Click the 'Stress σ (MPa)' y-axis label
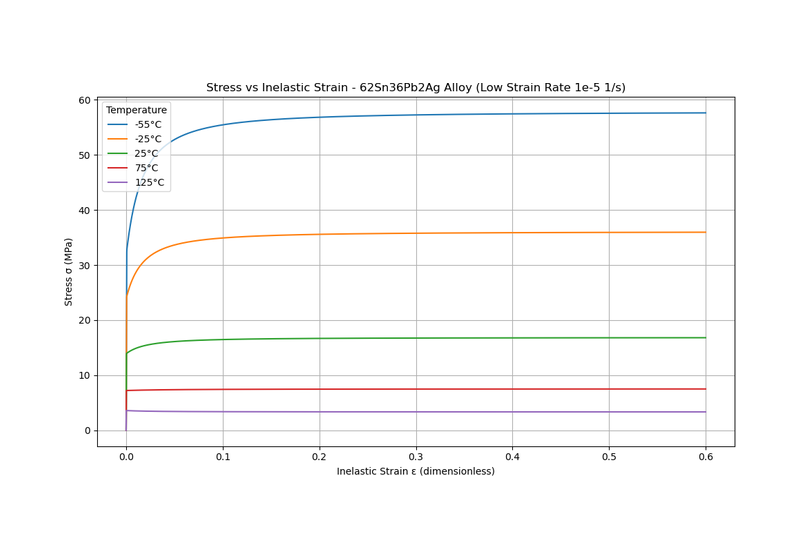The height and width of the screenshot is (560, 800). pyautogui.click(x=68, y=272)
